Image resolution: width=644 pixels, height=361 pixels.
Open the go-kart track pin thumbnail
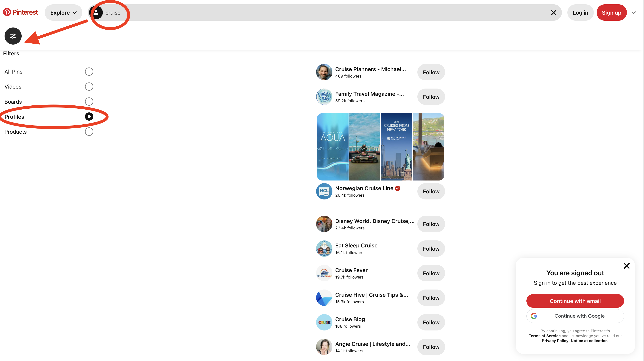[x=364, y=147]
